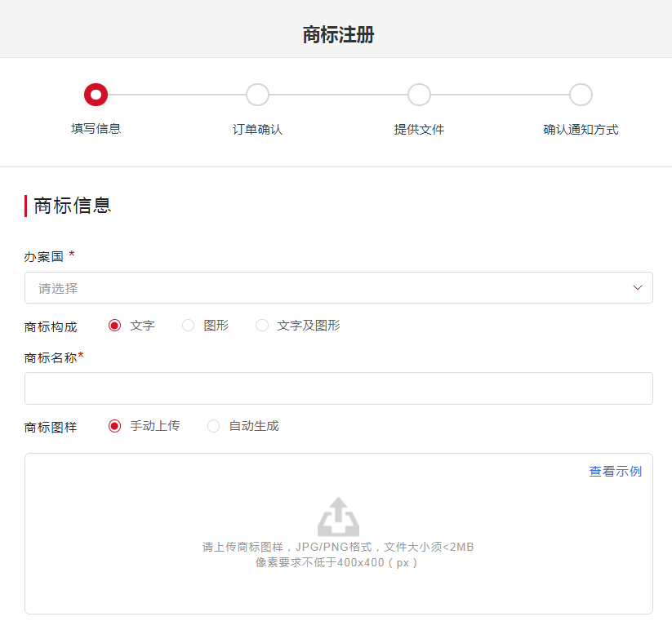Click the 提供文件 step label
Viewport: 672px width, 621px height.
point(419,129)
